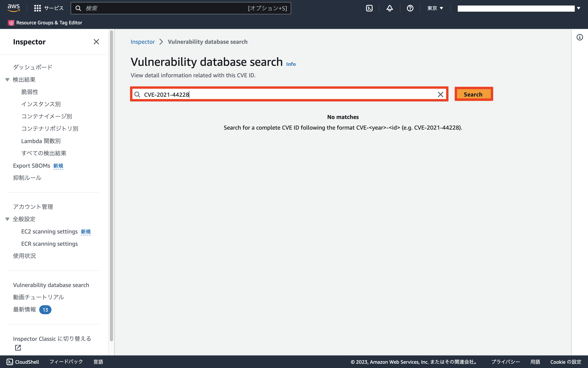Open the notifications bell
Screen dimensions: 588x368
pos(390,8)
